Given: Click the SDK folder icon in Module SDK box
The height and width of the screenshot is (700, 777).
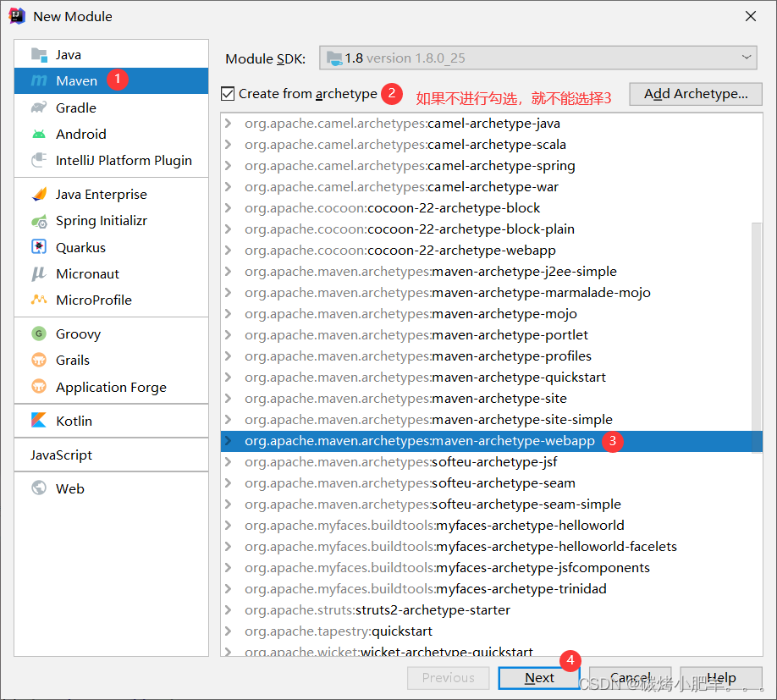Looking at the screenshot, I should pyautogui.click(x=334, y=58).
